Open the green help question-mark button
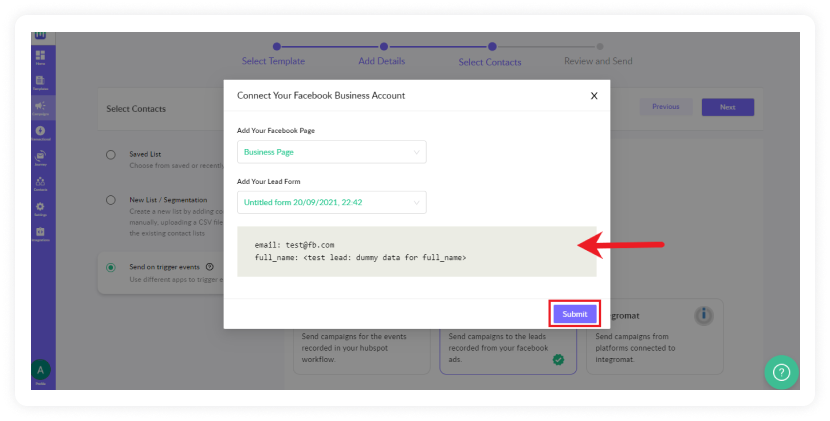Viewport: 830px width, 421px height. 781,372
